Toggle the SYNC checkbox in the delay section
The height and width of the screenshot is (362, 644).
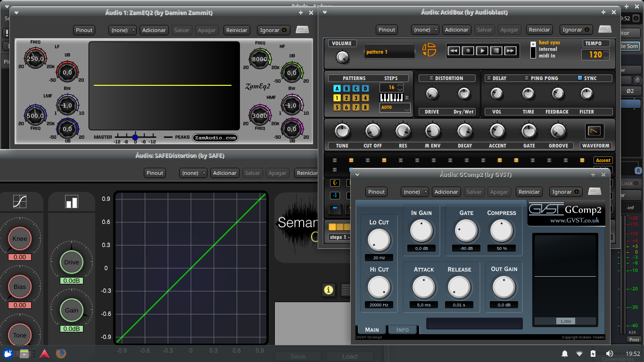coord(580,78)
